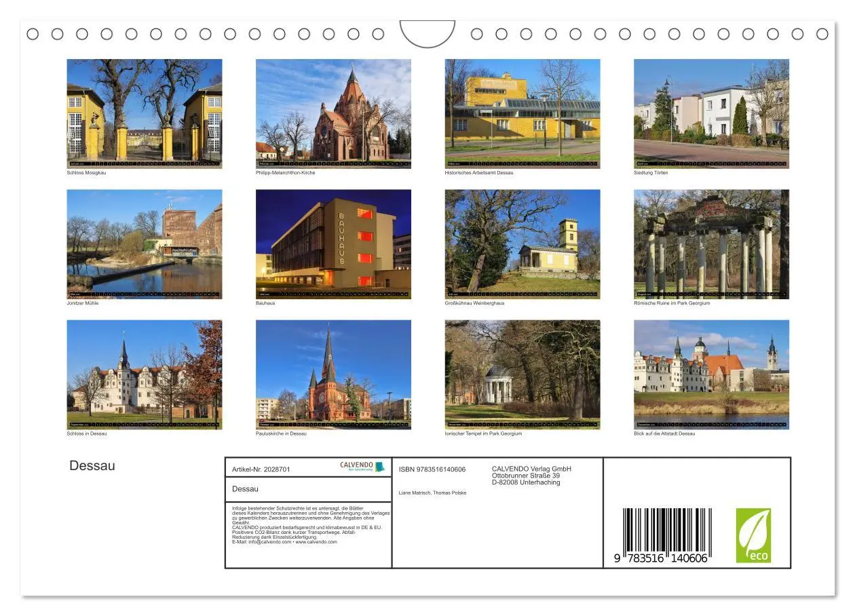The height and width of the screenshot is (616, 855).
Task: Toggle the Pauluskirche in Dessau date strip
Action: tap(334, 425)
